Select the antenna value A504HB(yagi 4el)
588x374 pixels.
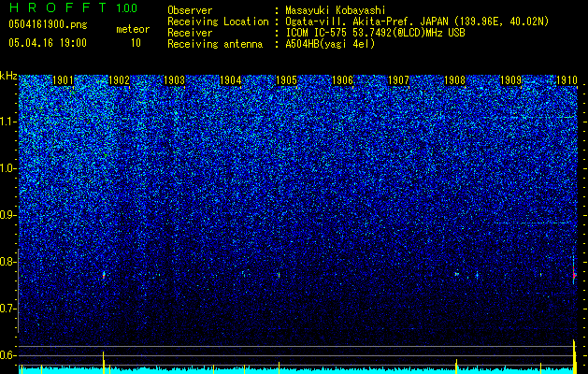330,44
